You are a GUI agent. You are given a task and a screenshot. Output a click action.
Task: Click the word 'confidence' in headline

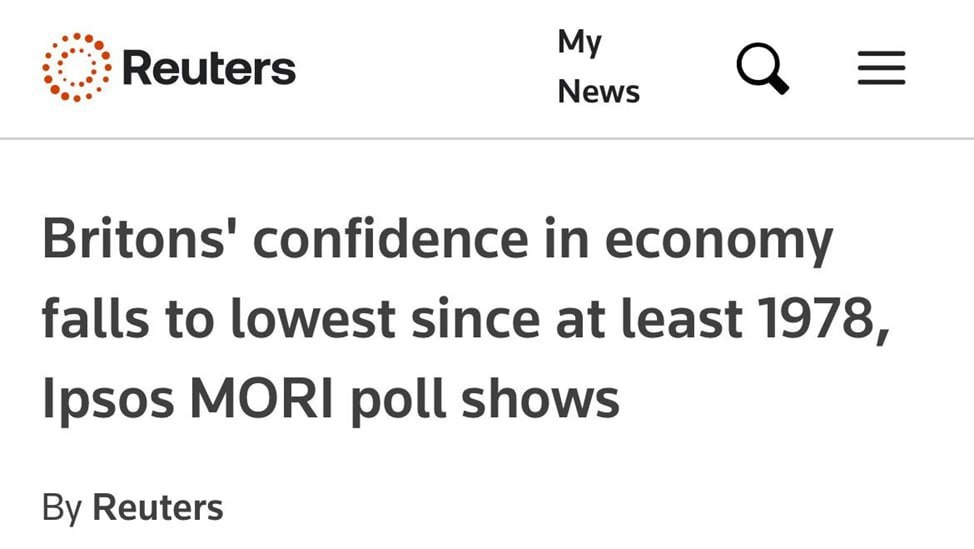pos(391,238)
